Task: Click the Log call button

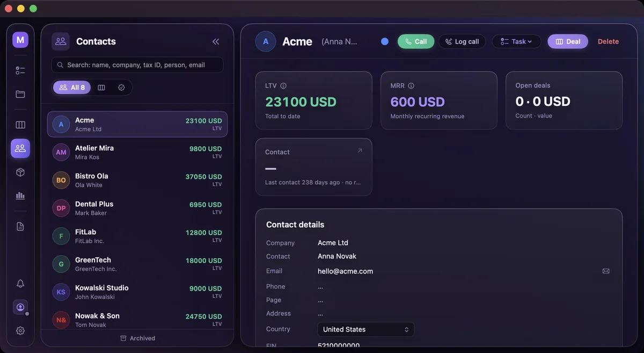Action: click(x=462, y=41)
